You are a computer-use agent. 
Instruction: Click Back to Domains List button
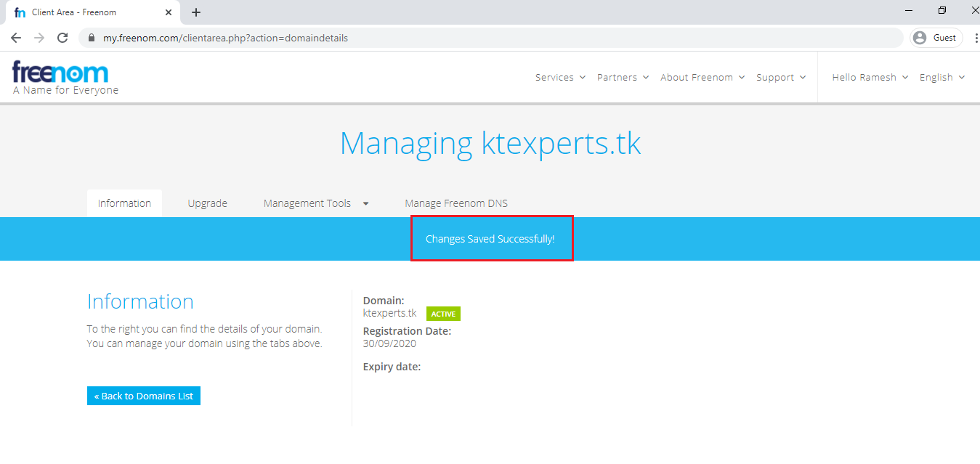[x=144, y=396]
